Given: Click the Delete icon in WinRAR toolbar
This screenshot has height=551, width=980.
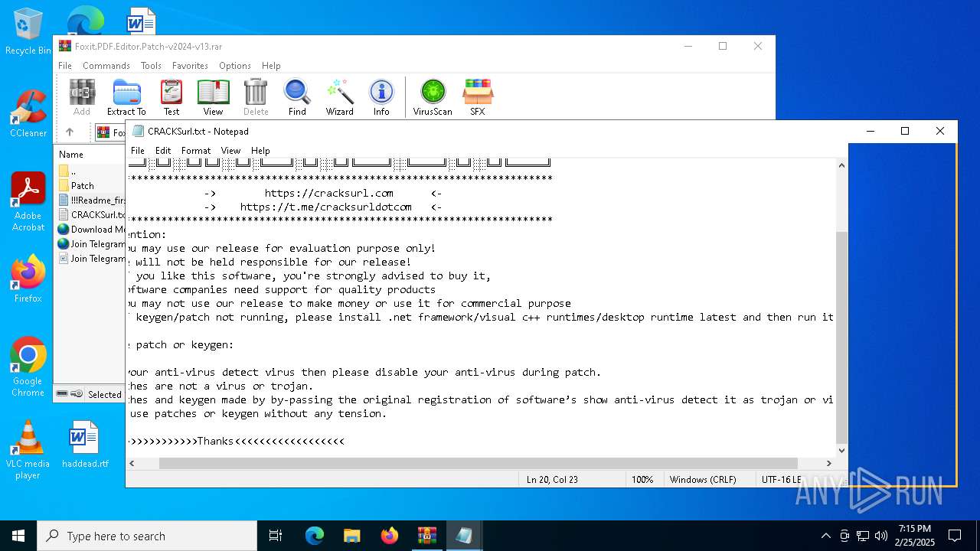Looking at the screenshot, I should click(256, 97).
